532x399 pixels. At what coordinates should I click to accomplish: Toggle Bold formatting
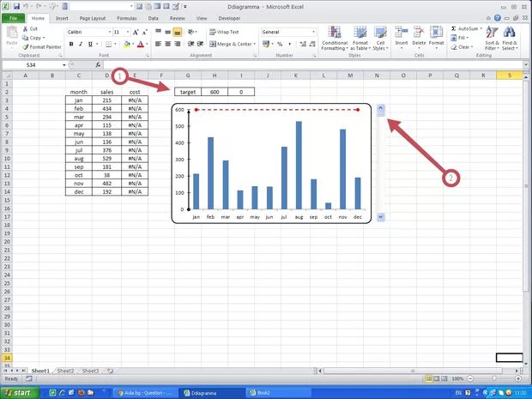(71, 44)
